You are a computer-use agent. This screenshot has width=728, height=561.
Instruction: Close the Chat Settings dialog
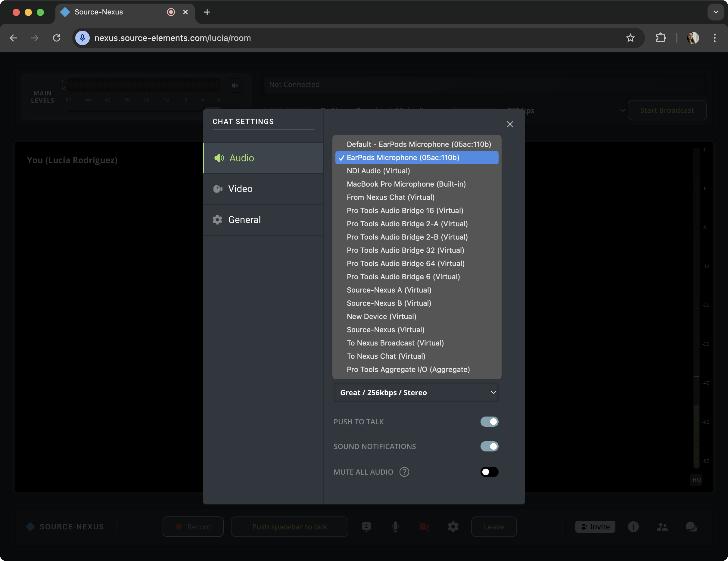[x=510, y=124]
